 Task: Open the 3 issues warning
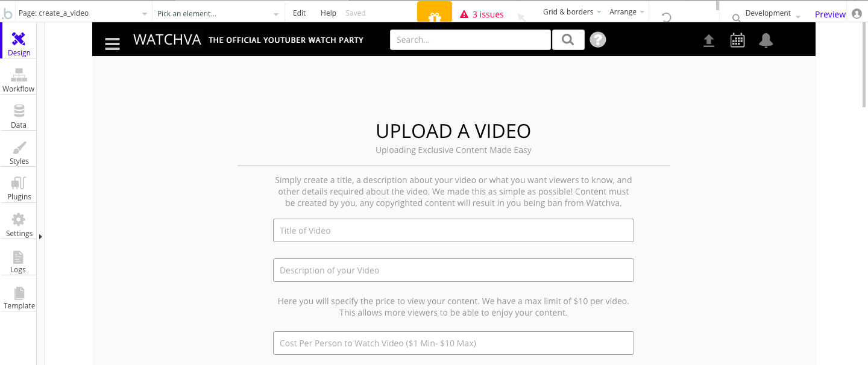point(482,14)
